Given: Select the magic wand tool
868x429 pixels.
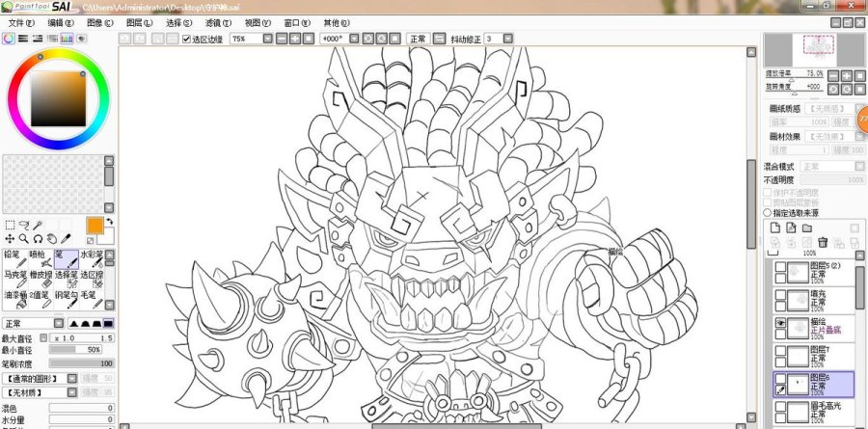Looking at the screenshot, I should 38,225.
